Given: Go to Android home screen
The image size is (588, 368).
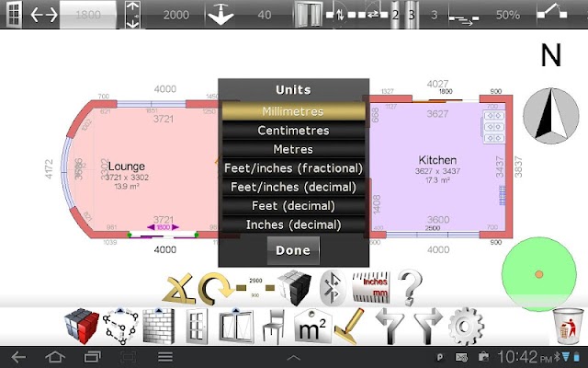Looking at the screenshot, I should [x=55, y=357].
